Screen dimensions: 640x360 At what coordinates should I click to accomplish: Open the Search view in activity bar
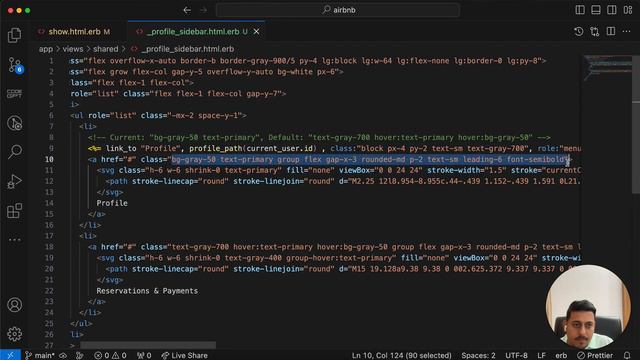(x=15, y=152)
